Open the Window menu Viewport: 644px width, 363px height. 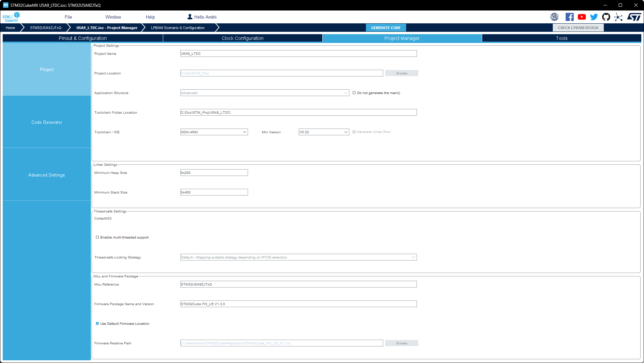coord(113,17)
